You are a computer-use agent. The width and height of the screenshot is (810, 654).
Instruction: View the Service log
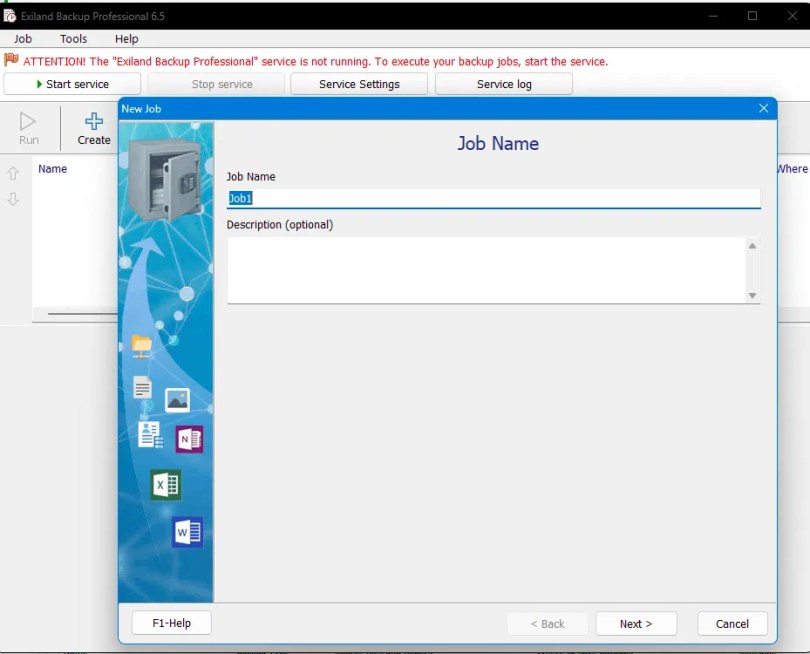[503, 84]
